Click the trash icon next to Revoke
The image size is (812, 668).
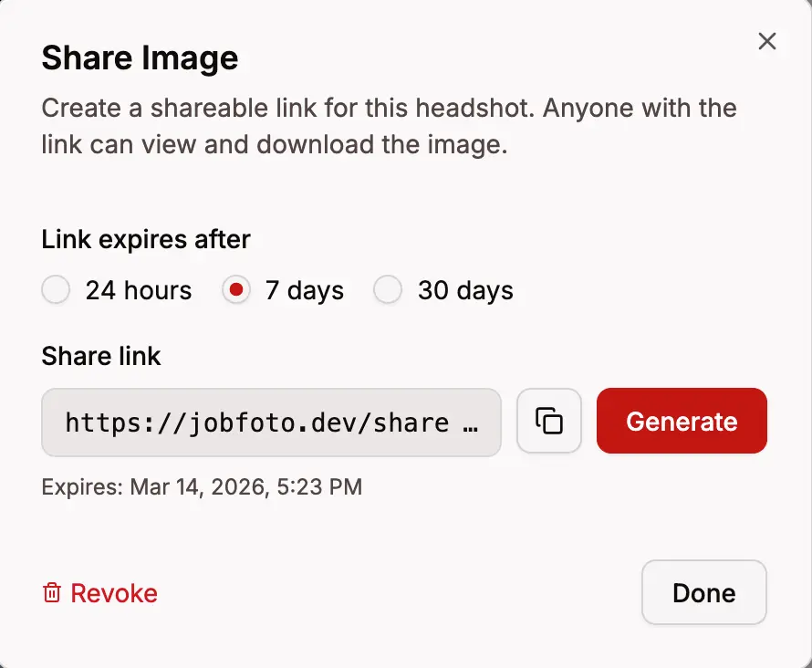tap(52, 593)
